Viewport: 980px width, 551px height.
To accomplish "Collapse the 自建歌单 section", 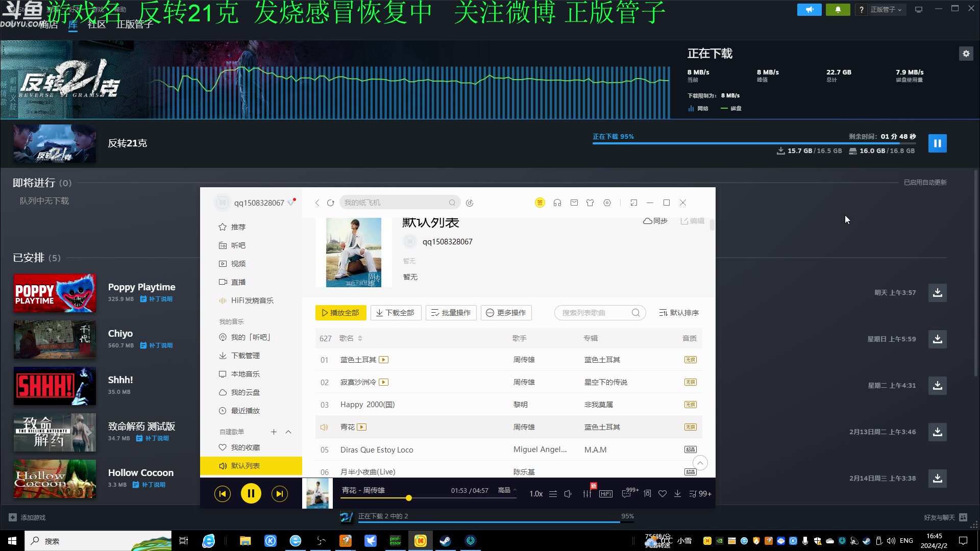I will (x=288, y=432).
